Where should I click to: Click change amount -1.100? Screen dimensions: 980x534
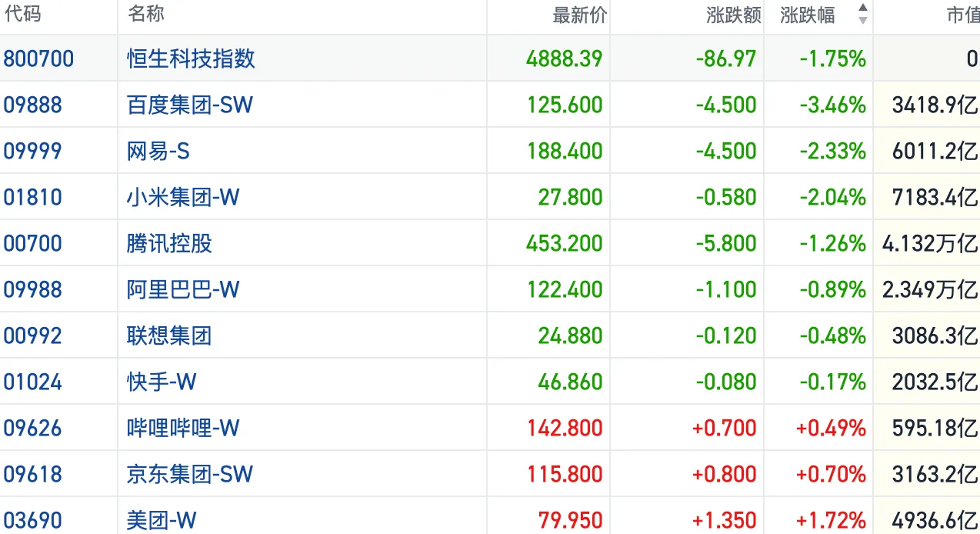pyautogui.click(x=726, y=289)
